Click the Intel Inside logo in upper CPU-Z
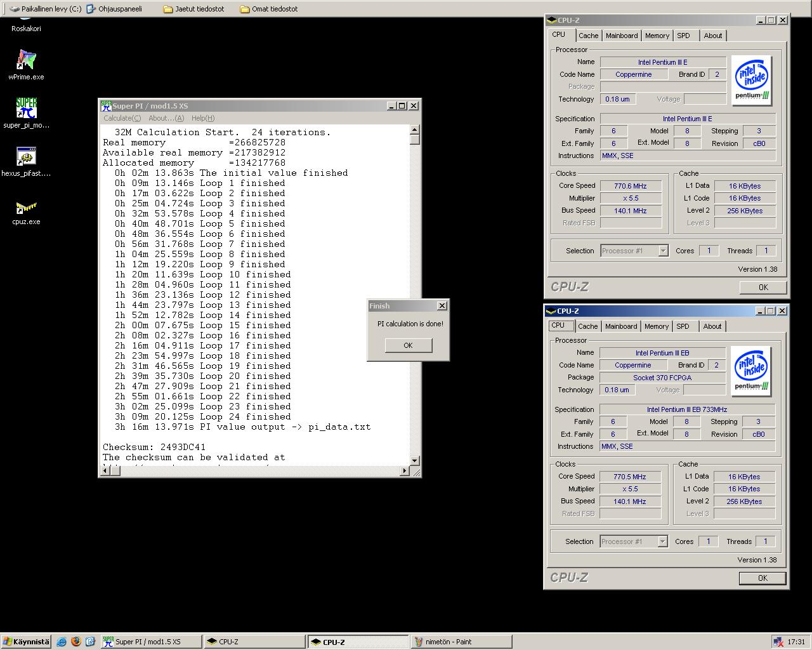Screen dimensions: 812x650 pyautogui.click(x=752, y=81)
